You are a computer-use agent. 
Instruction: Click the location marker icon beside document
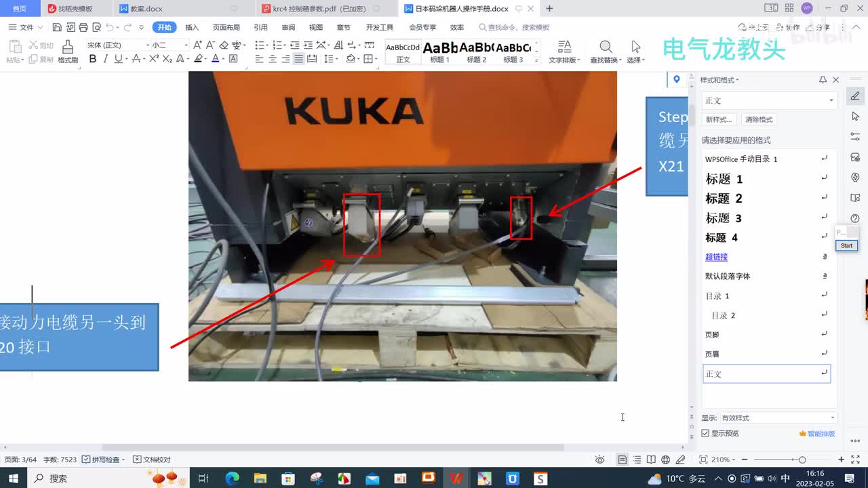pyautogui.click(x=676, y=80)
